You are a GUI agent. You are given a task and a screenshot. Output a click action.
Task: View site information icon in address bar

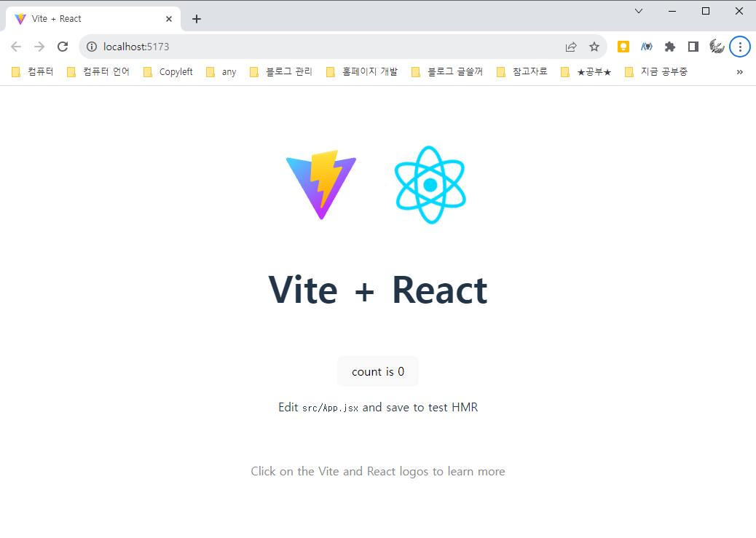point(92,47)
